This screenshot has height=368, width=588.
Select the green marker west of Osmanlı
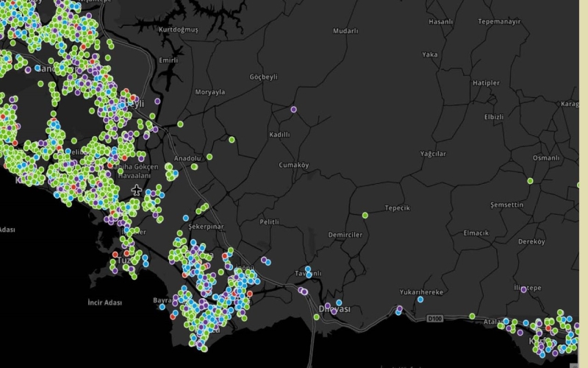530,180
